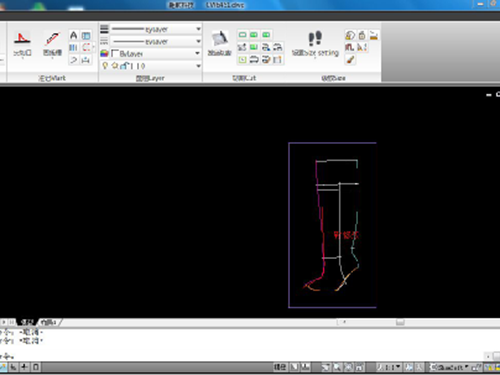Select the red pencil drawing tool

pyautogui.click(x=52, y=44)
